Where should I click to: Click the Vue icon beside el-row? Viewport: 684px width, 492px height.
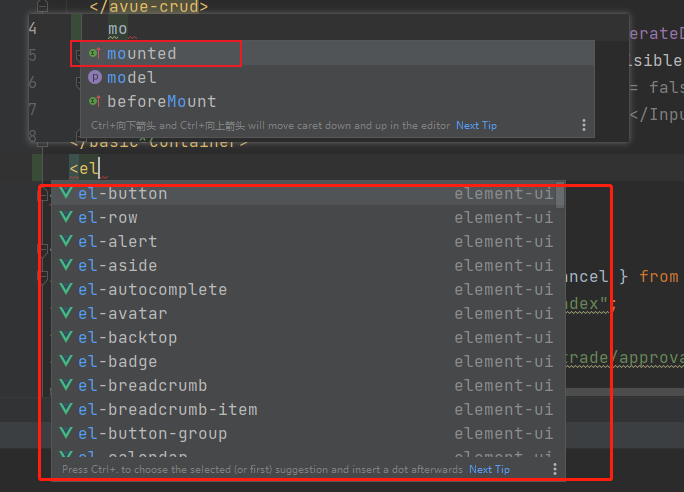point(66,217)
